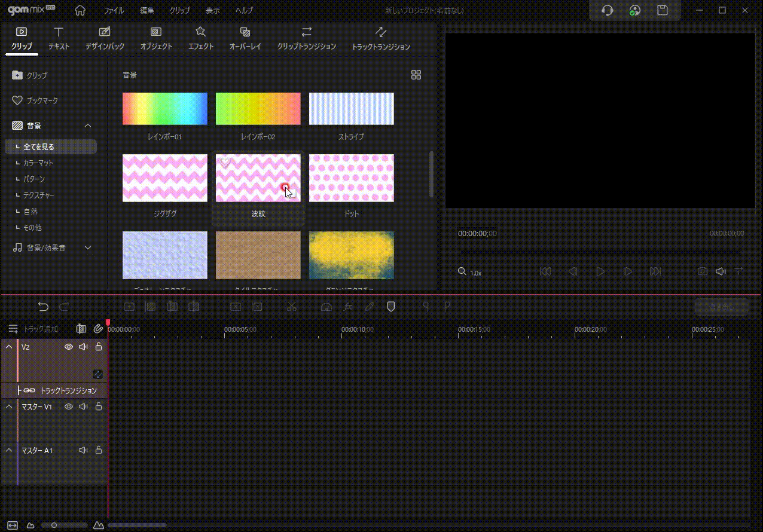Switch thumbnail grid view layout icon

click(416, 75)
